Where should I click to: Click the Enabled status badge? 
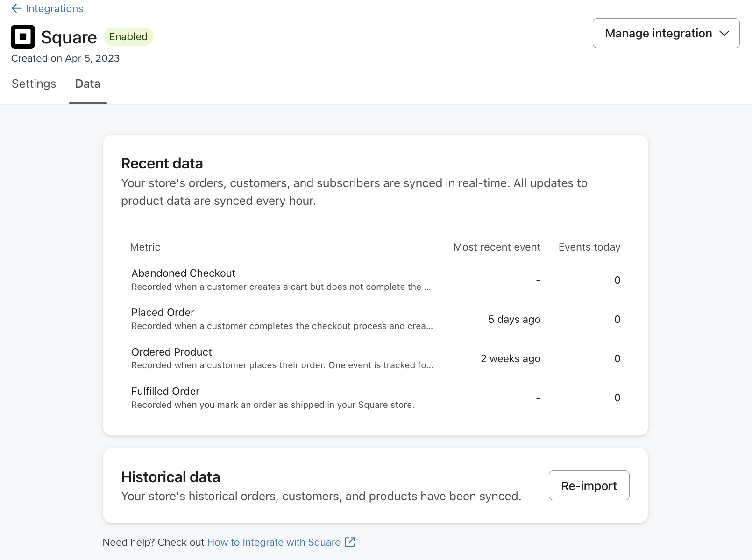pos(128,36)
